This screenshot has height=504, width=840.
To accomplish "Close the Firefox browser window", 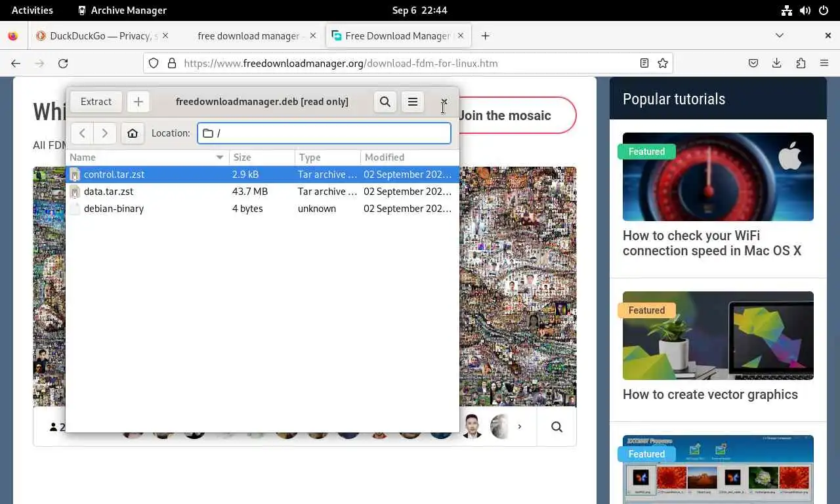I will tap(828, 36).
